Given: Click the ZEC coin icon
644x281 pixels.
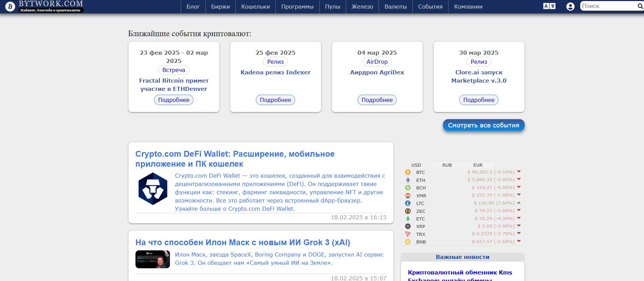Looking at the screenshot, I should pos(408,211).
